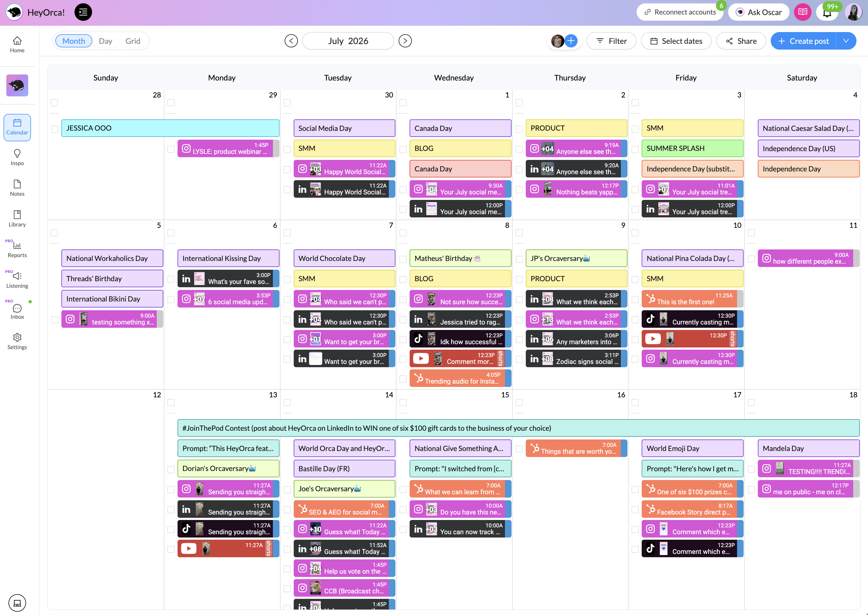Check the box beside Matheus' Birthday
Viewport: 868px width, 615px height.
point(403,259)
